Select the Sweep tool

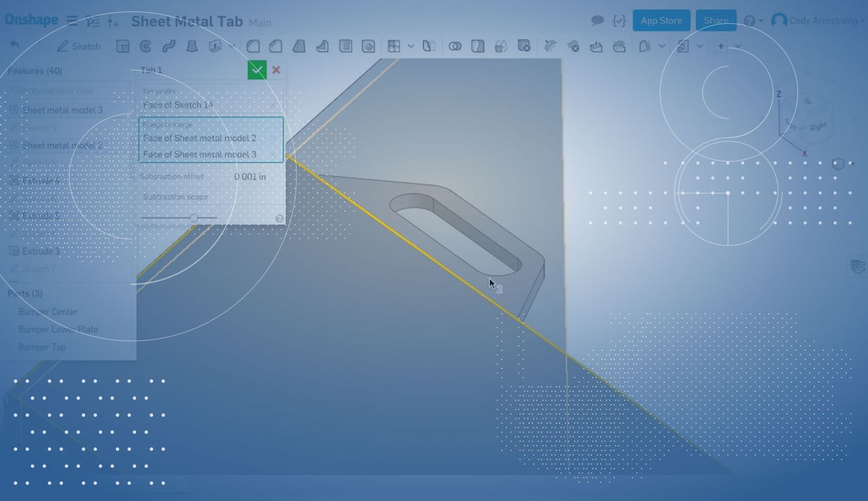click(x=169, y=47)
